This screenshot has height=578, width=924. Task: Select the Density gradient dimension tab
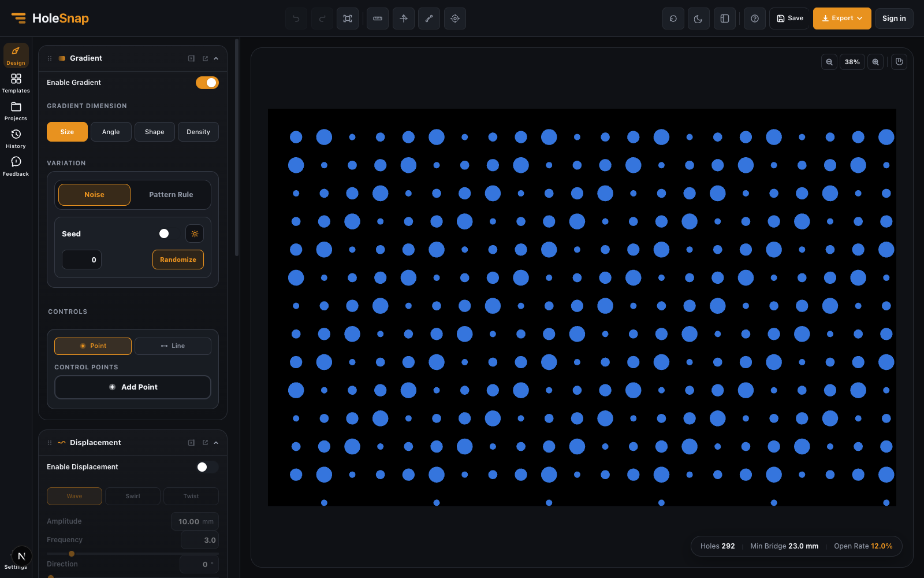(198, 132)
